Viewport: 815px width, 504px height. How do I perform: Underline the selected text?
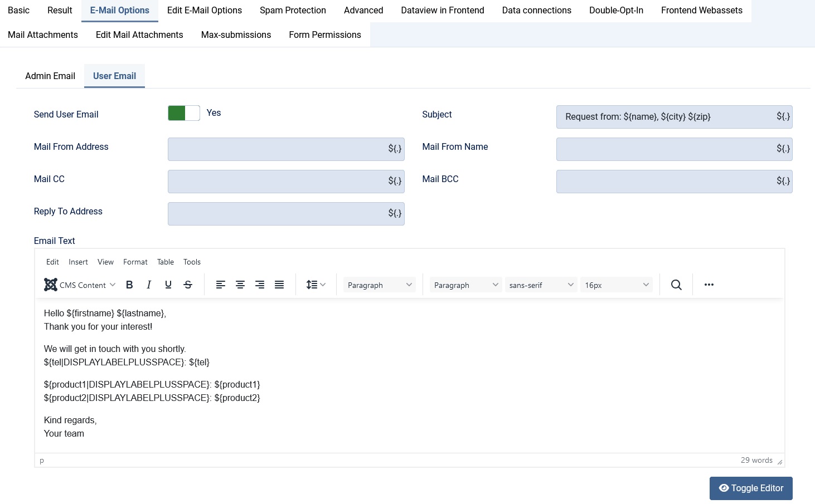pyautogui.click(x=168, y=285)
